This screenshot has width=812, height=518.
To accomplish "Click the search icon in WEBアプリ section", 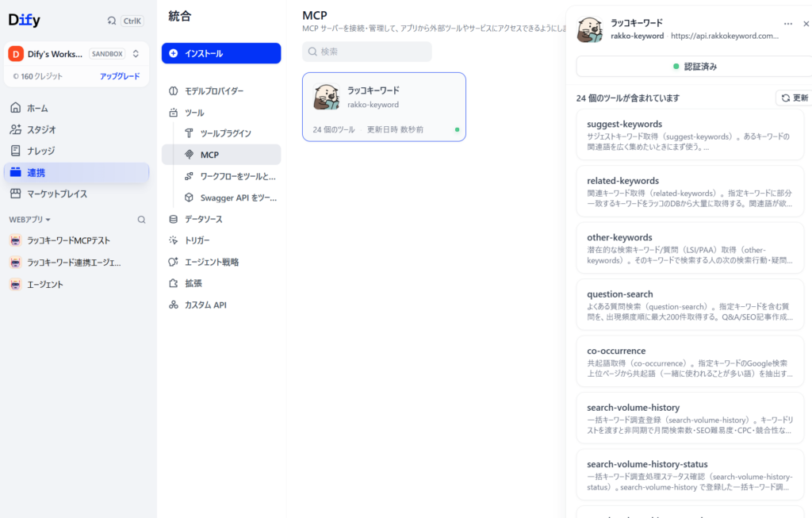I will (x=141, y=220).
